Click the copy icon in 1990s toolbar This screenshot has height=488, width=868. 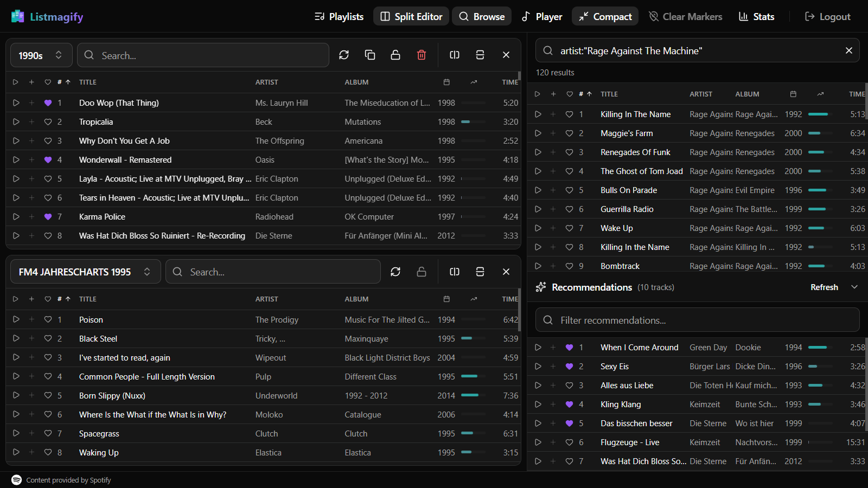[370, 55]
